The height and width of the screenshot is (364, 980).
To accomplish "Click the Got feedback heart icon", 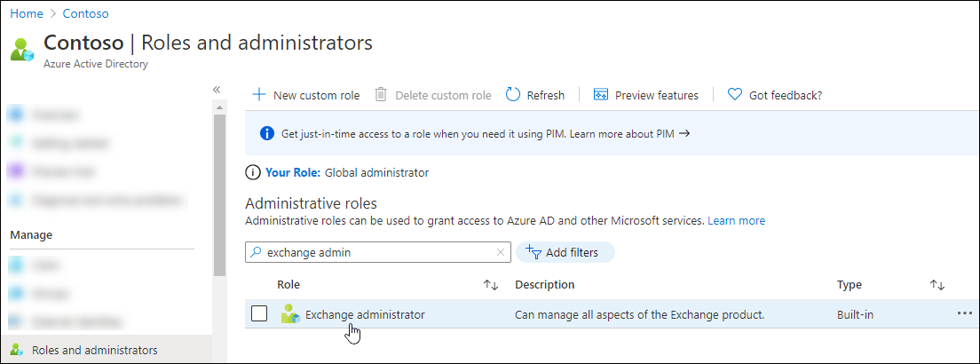I will pos(734,95).
